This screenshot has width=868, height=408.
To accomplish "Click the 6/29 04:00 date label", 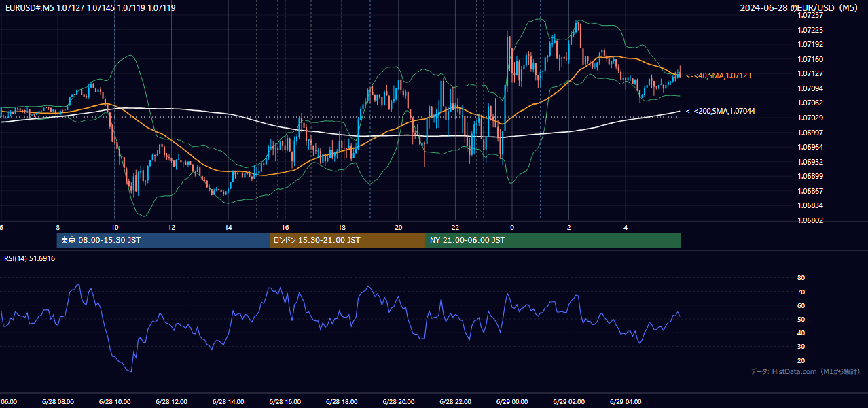I will (x=625, y=401).
